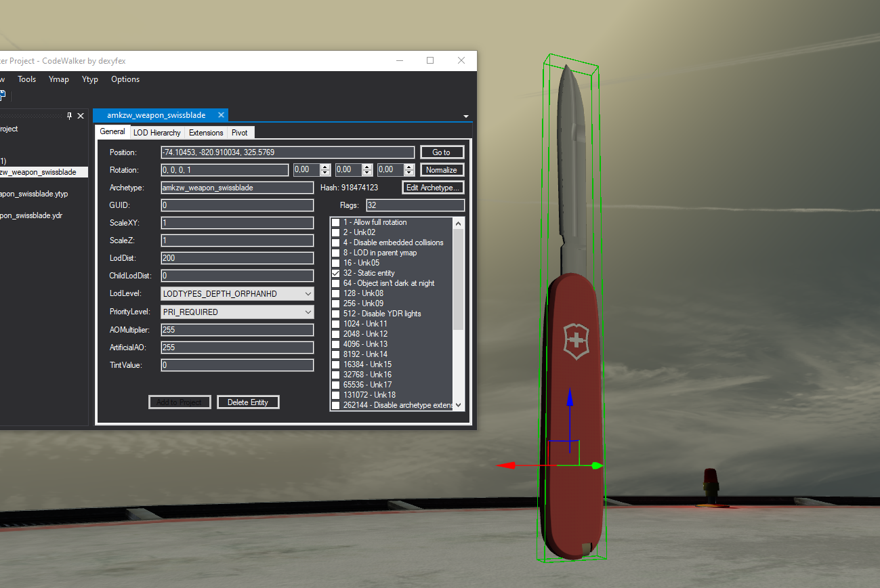Close the amkzw_weapon_swissblade document tab
The height and width of the screenshot is (588, 880).
coord(221,115)
